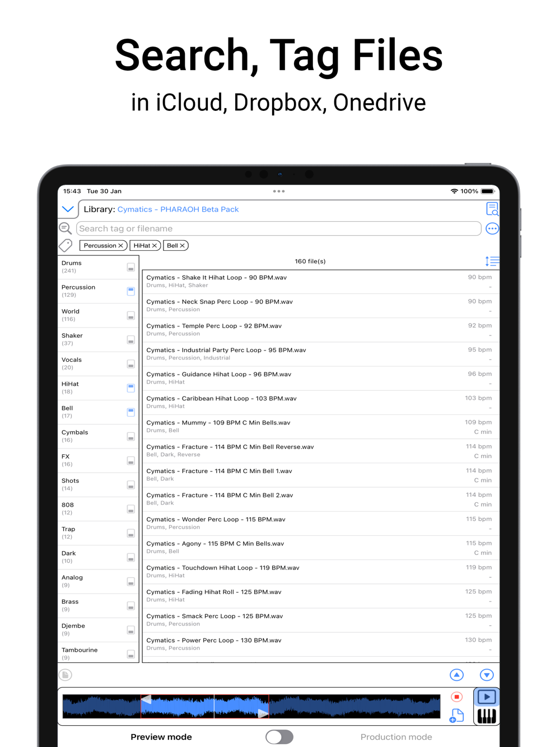Select Caribbean Hihat Loop 103 BPM file

(321, 402)
